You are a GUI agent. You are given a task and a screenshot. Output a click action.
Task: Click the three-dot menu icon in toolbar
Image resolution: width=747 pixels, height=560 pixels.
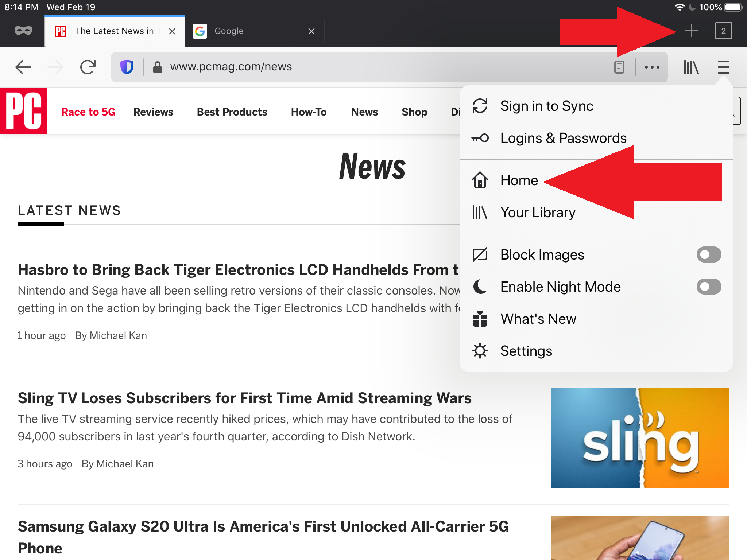point(652,66)
